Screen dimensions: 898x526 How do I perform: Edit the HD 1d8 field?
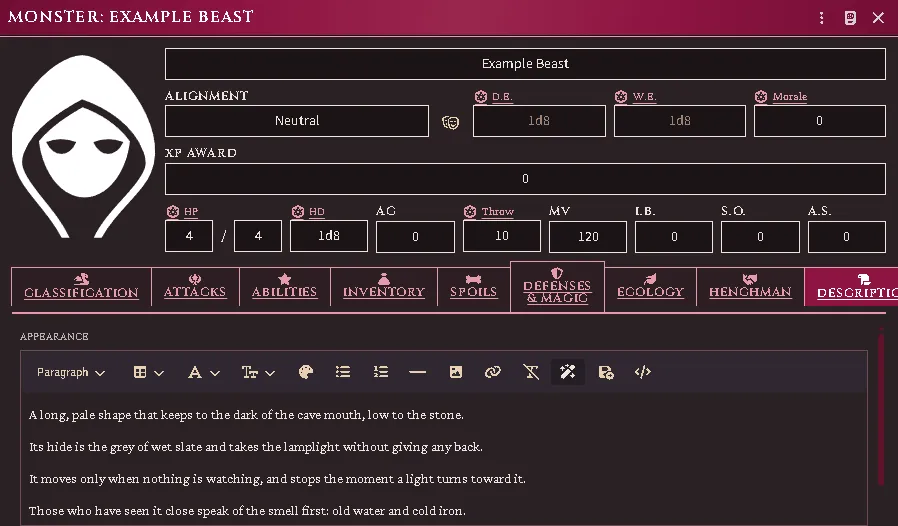pos(329,236)
